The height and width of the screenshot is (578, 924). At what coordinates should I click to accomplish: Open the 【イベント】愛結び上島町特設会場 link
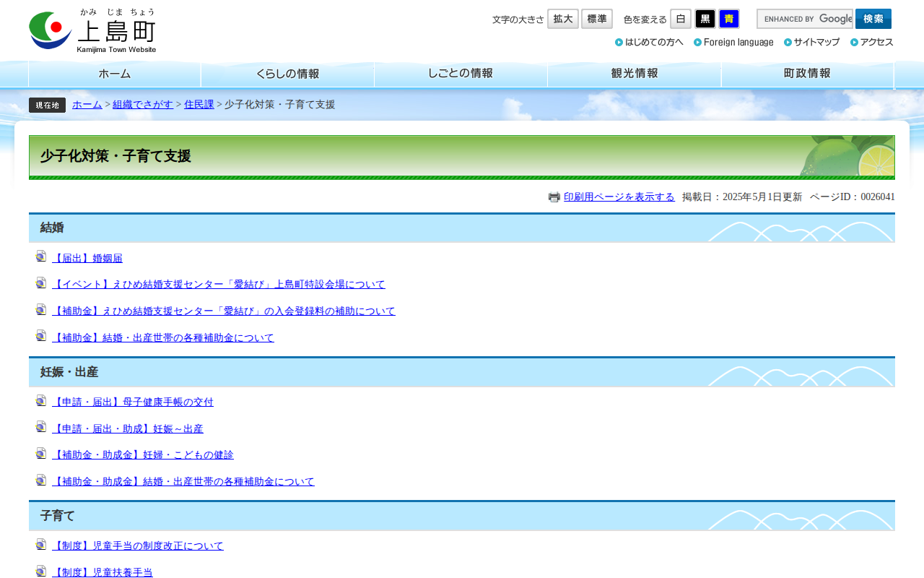[219, 285]
